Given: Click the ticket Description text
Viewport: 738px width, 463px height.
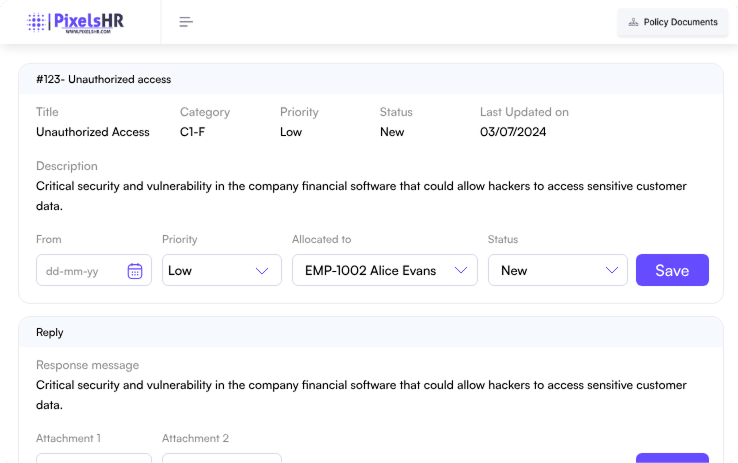Looking at the screenshot, I should (360, 196).
